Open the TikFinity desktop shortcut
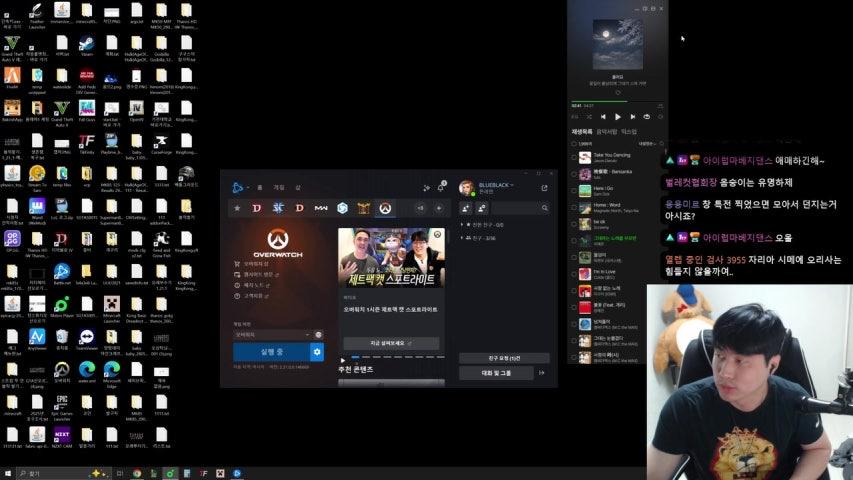853x480 pixels. click(86, 145)
